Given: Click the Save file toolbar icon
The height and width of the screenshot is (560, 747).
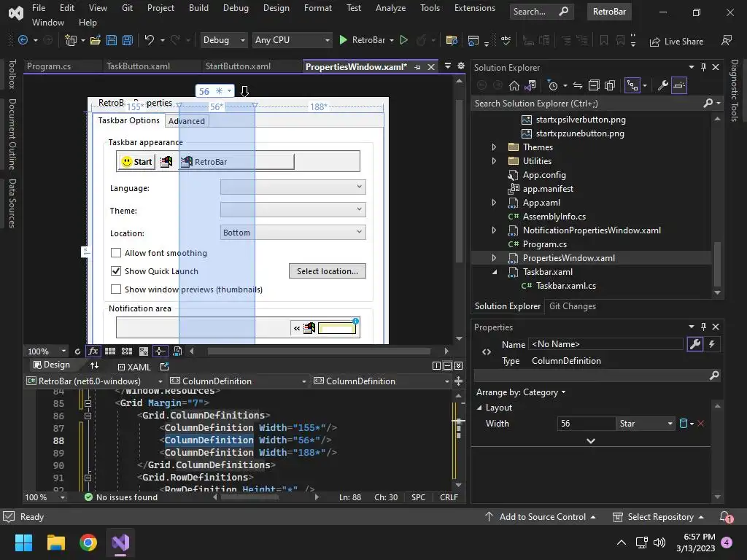Looking at the screenshot, I should click(112, 41).
